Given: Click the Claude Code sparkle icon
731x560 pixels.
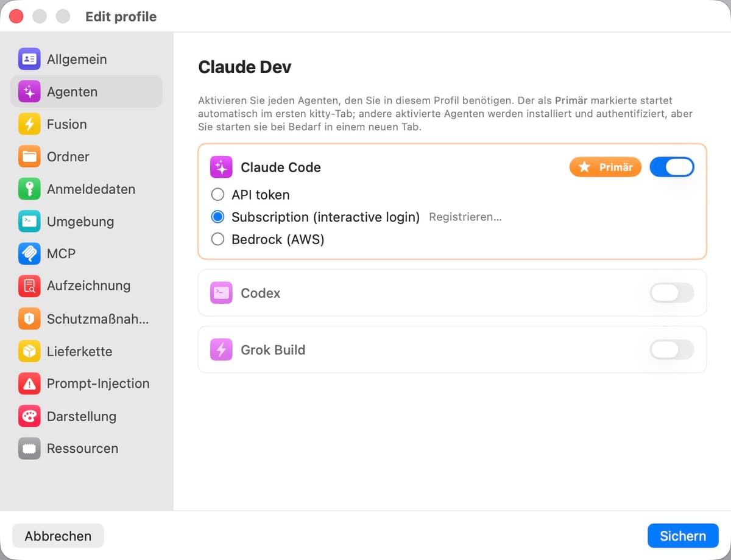Looking at the screenshot, I should tap(221, 167).
